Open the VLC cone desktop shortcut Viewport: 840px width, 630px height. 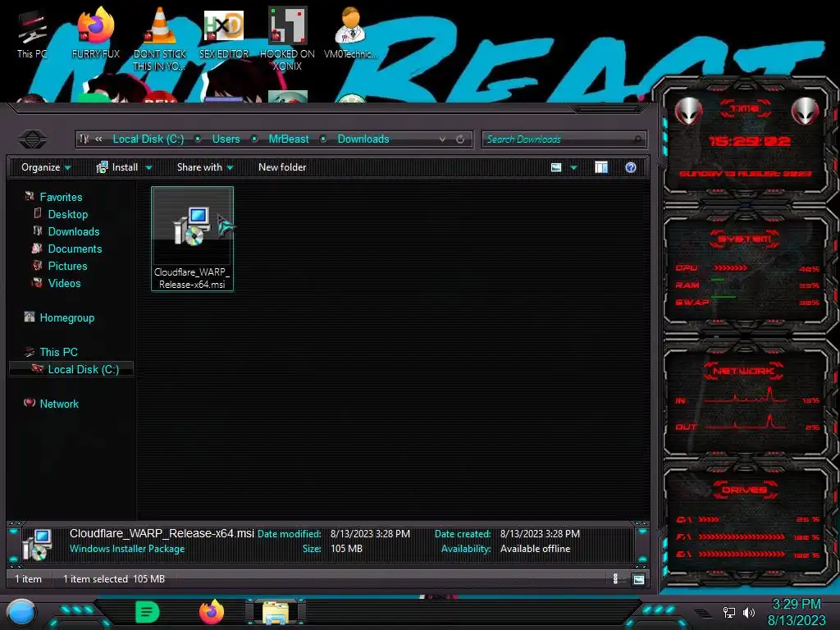(160, 39)
